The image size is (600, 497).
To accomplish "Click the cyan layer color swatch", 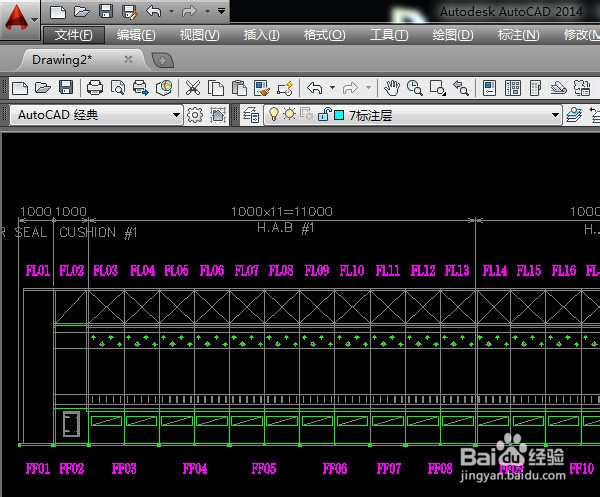I will (x=339, y=115).
